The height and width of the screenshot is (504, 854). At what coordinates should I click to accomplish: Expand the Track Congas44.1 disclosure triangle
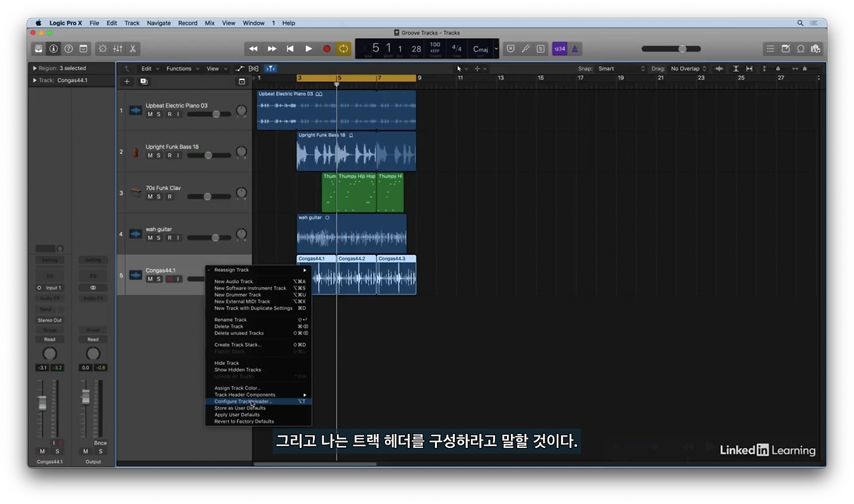tap(35, 80)
